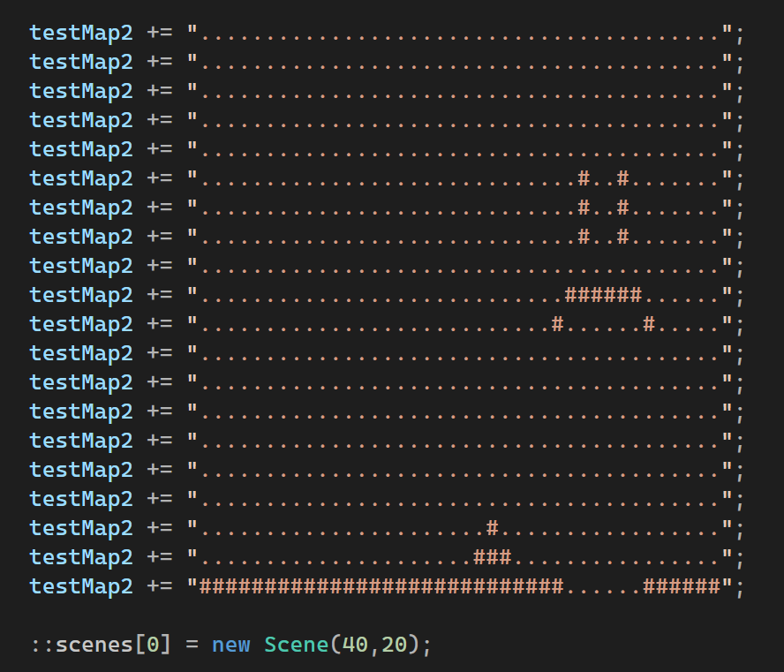Click the "::" scope operator before scenes

[x=42, y=645]
